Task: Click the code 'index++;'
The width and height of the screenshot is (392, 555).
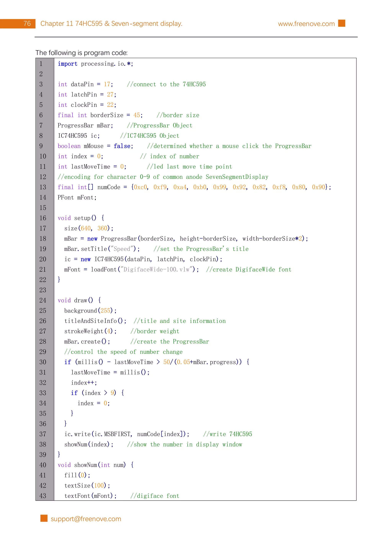Action: click(84, 383)
